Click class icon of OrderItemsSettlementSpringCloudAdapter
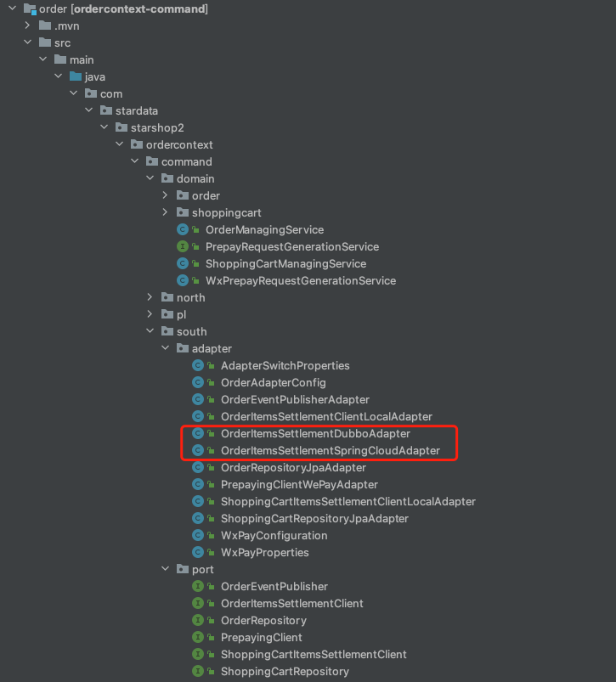616x682 pixels. [x=198, y=450]
